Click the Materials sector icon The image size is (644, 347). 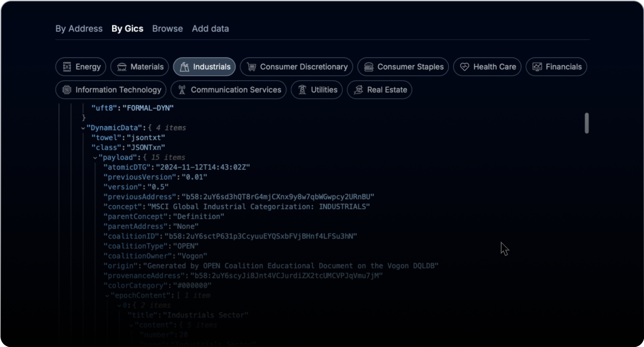pos(122,67)
